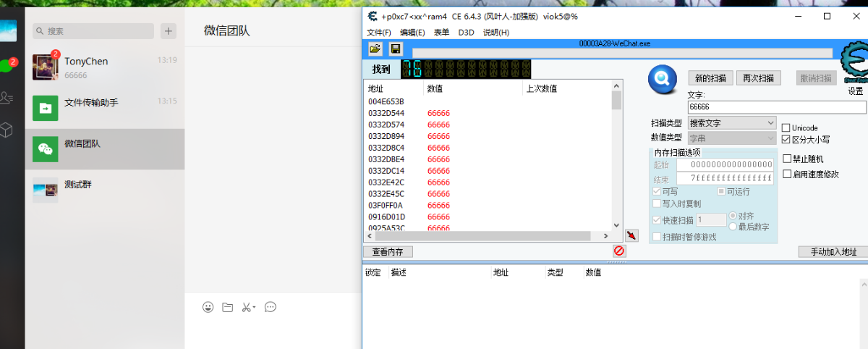868x349 pixels.
Task: Open the 文件传输助手 conversation
Action: 105,108
